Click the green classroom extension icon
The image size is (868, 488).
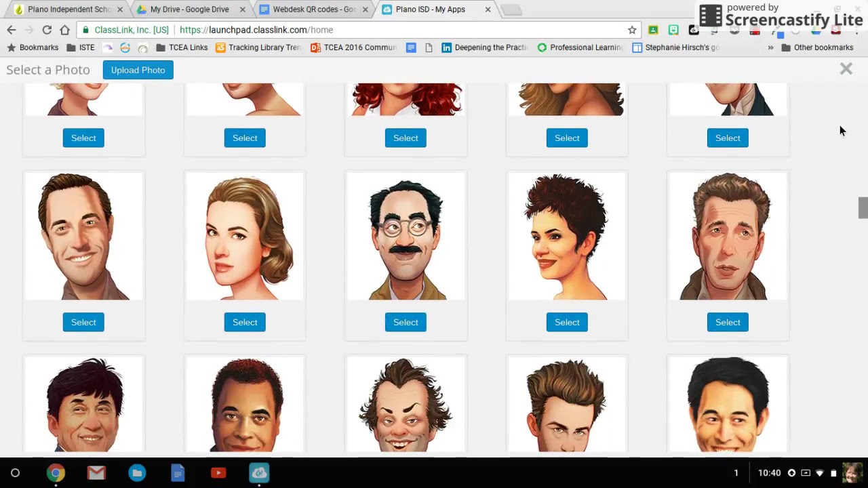(x=653, y=30)
